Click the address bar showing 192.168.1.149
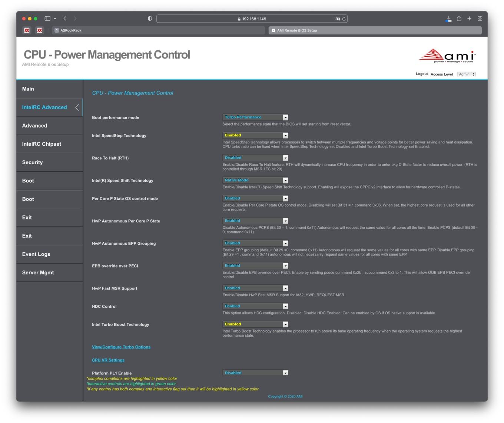This screenshot has height=423, width=504. [x=252, y=19]
